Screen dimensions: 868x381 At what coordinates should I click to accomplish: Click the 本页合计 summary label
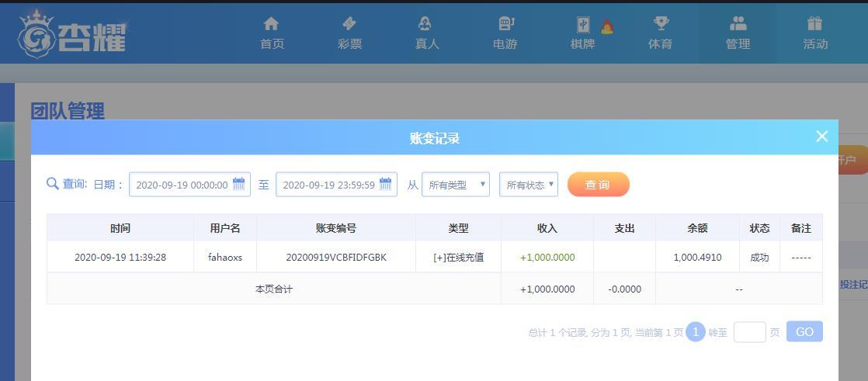[273, 289]
